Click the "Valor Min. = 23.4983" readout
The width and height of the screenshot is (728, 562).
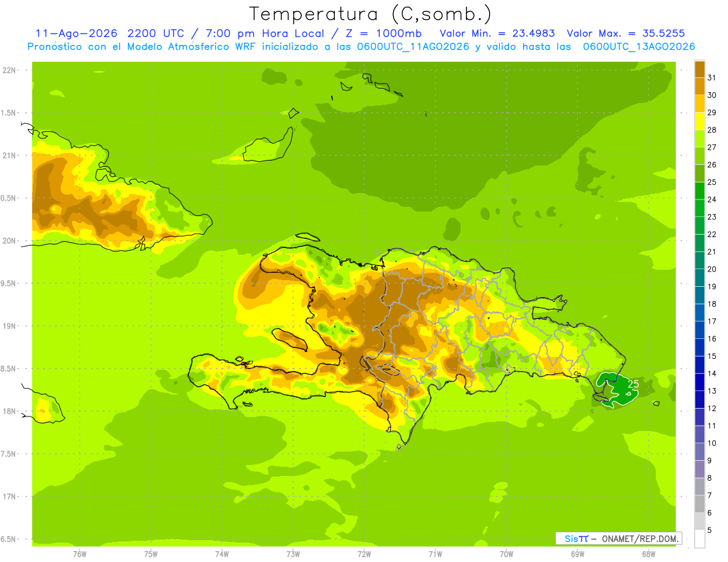[x=497, y=33]
